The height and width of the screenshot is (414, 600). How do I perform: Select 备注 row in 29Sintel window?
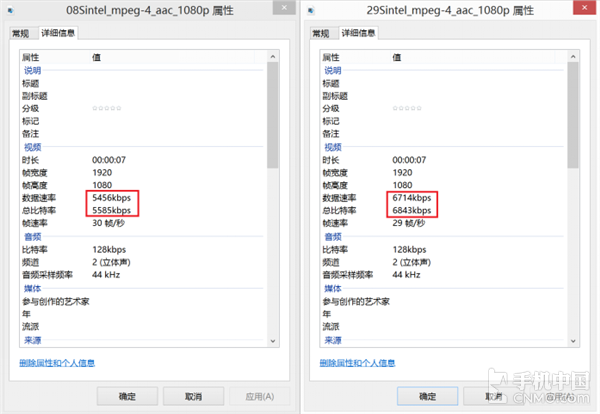[444, 134]
